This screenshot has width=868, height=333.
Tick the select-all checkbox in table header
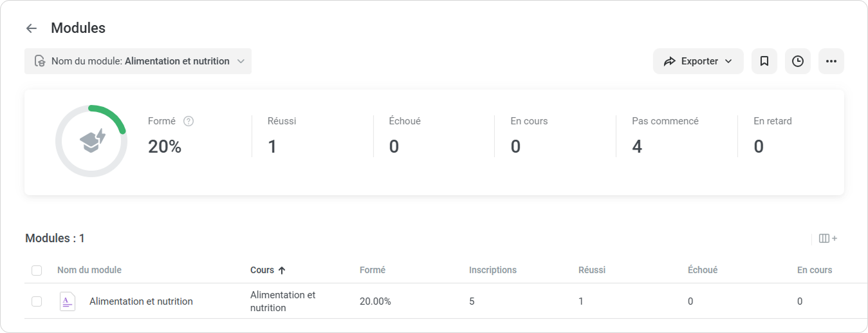tap(37, 271)
